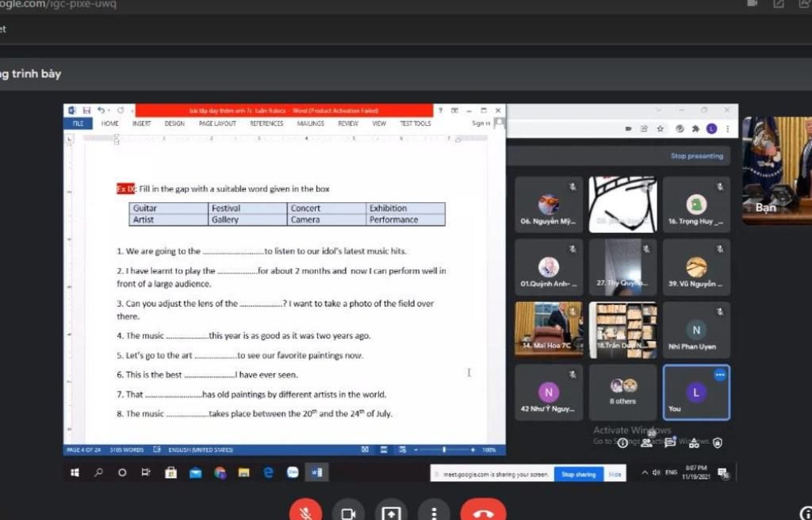
Task: Launch Microsoft Store from the taskbar
Action: (x=170, y=472)
